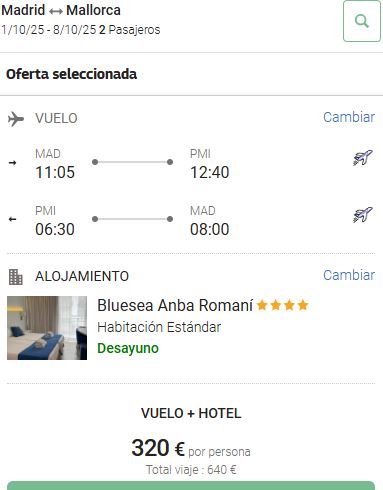Click the airplane icon beside VUELO
This screenshot has height=490, width=383.
tap(16, 119)
